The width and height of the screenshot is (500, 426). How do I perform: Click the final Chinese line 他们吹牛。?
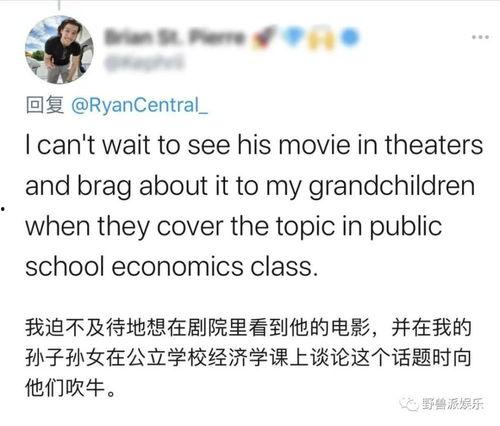pos(71,388)
